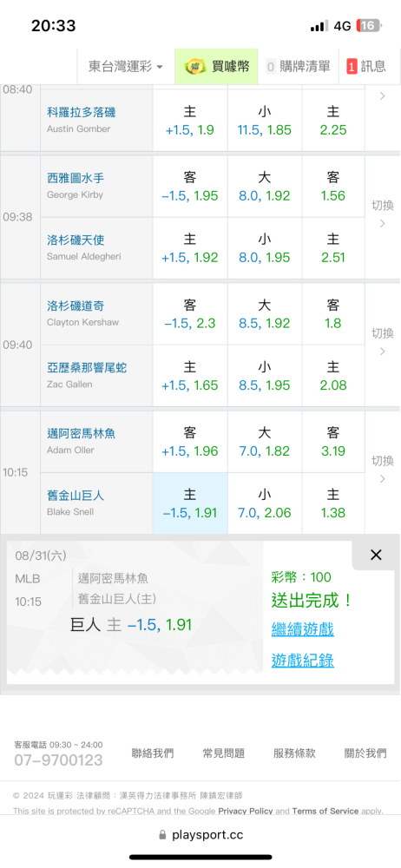Screen dimensions: 401x868
Task: Select Marlins 客 +1.5, 1.96 spread
Action: point(190,442)
